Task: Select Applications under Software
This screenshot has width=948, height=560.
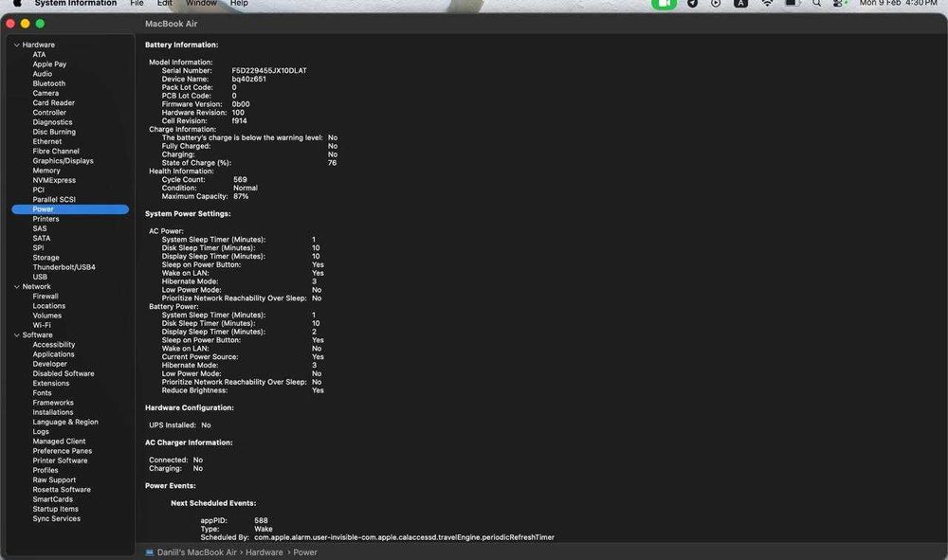Action: (x=54, y=354)
